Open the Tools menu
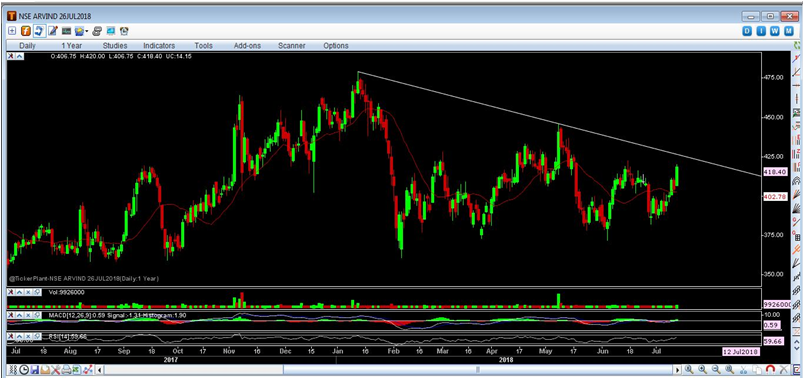 (204, 46)
